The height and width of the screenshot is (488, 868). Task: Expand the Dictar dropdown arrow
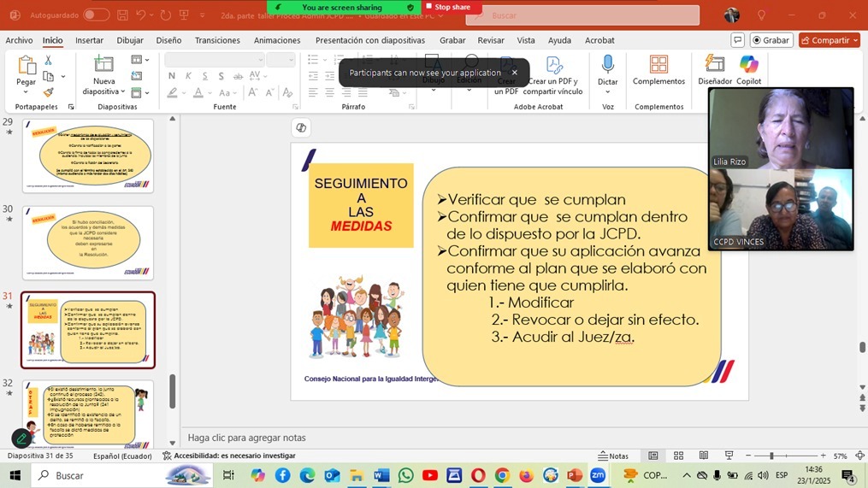tap(607, 91)
